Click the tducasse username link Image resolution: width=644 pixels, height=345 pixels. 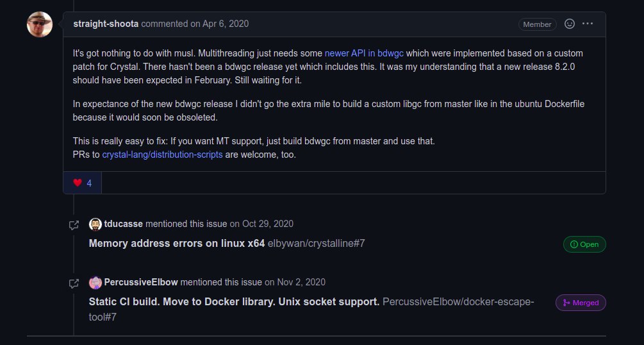[x=124, y=224]
